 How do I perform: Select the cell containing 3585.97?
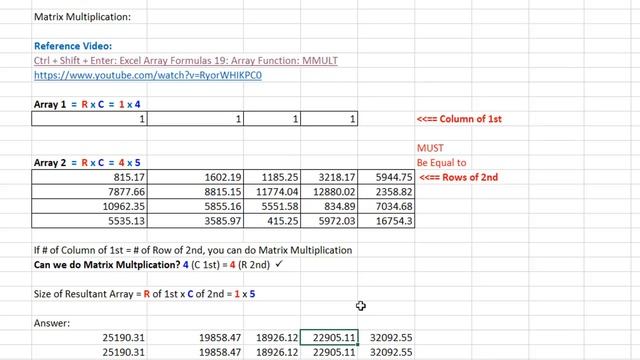coord(195,221)
